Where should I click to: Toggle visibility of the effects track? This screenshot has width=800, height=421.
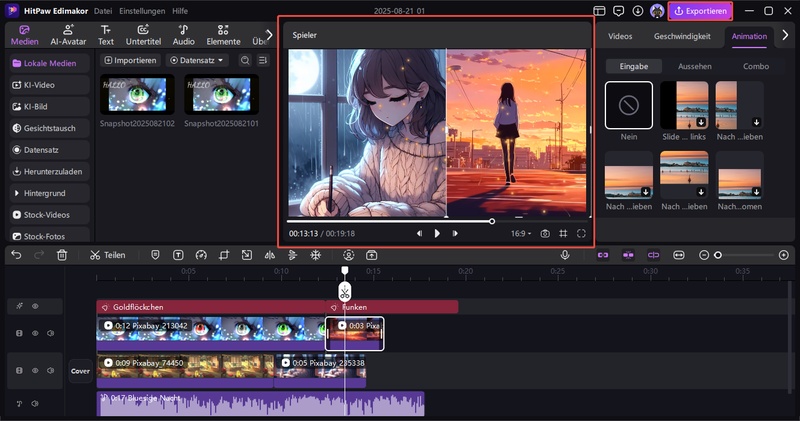pyautogui.click(x=35, y=306)
